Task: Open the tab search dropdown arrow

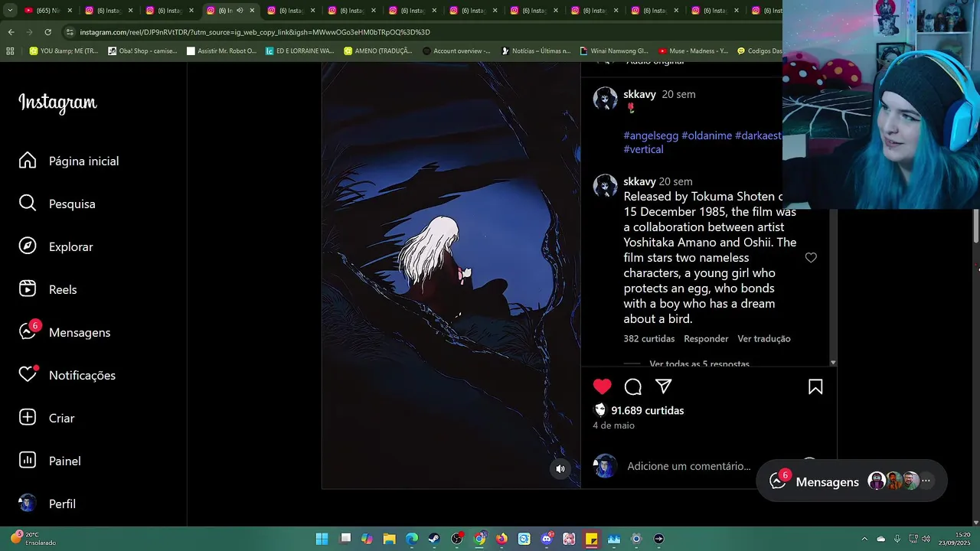Action: coord(9,11)
